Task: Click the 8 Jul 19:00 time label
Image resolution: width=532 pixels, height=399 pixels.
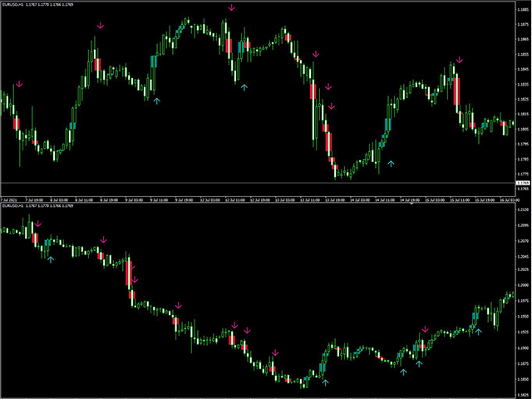Action: point(109,200)
